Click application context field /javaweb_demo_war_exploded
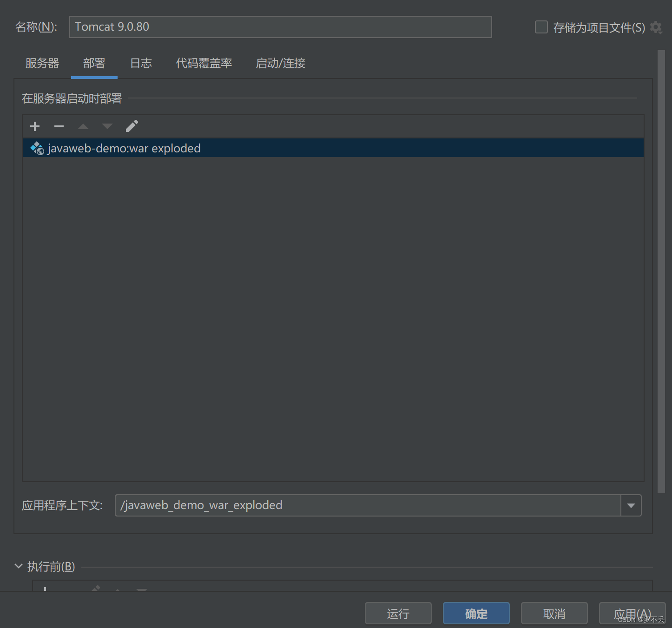672x628 pixels. pyautogui.click(x=368, y=505)
